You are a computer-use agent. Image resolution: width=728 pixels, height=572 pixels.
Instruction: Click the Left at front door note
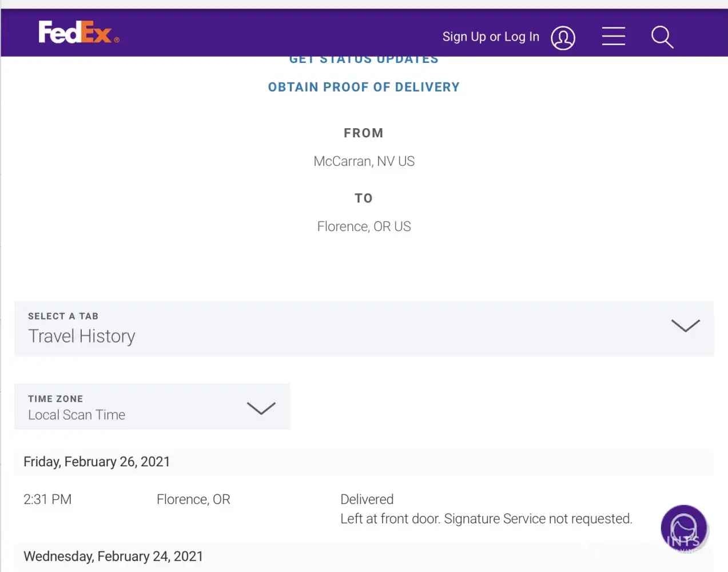point(486,519)
